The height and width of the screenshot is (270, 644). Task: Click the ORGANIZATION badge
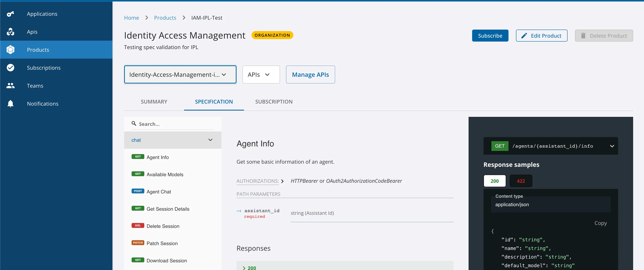272,35
